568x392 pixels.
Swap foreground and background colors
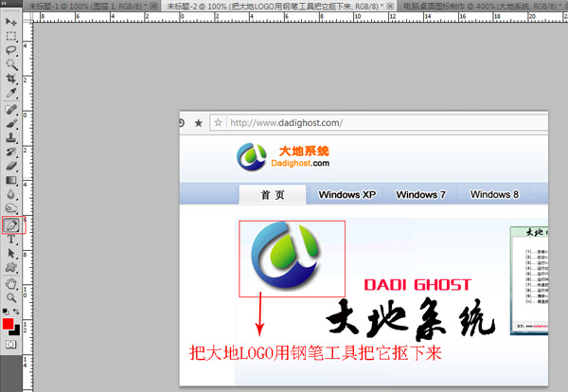[17, 311]
